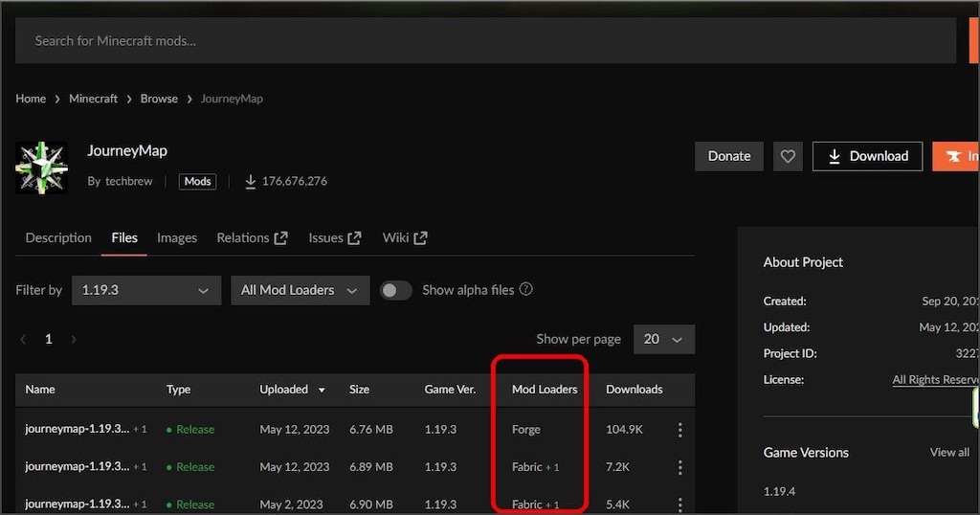The image size is (980, 515).
Task: Open the journeymap-1.19.3 file in the Forge row
Action: (78, 429)
